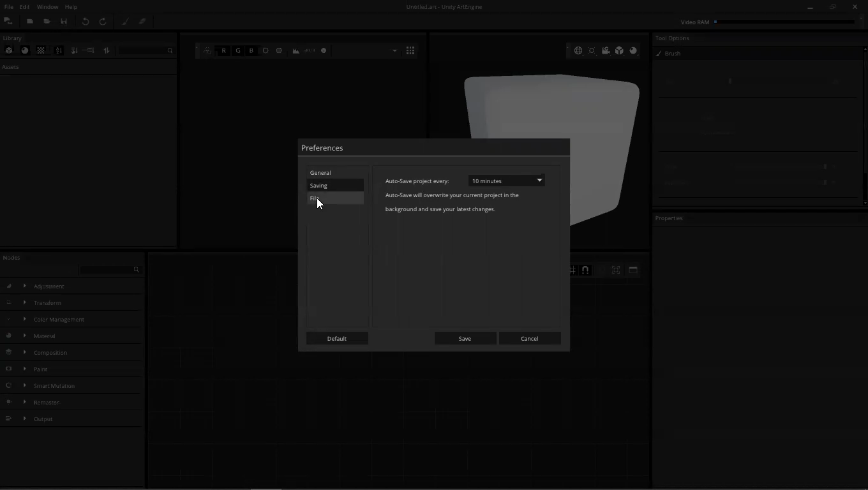The image size is (868, 490).
Task: Toggle the green G channel button
Action: click(x=238, y=51)
